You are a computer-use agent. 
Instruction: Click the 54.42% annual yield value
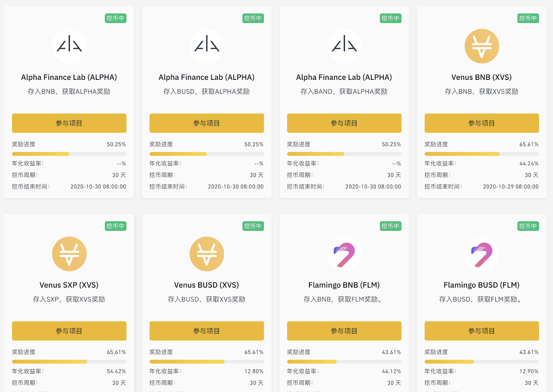coord(116,371)
